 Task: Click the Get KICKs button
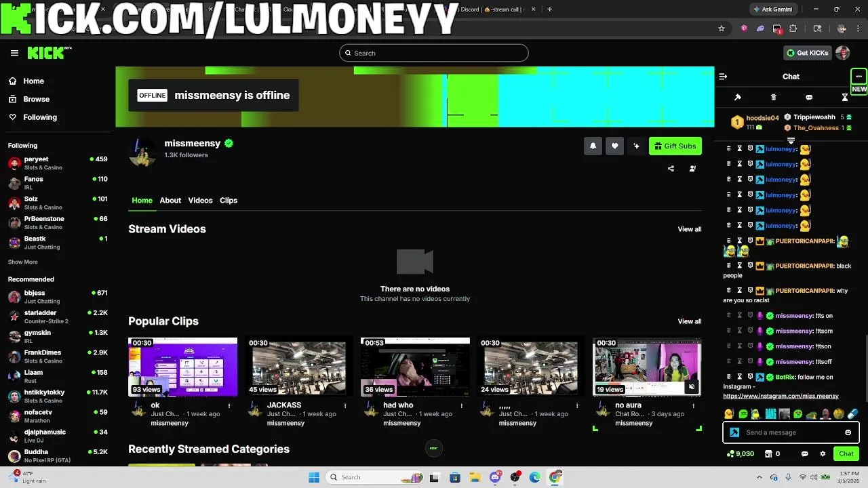[807, 53]
